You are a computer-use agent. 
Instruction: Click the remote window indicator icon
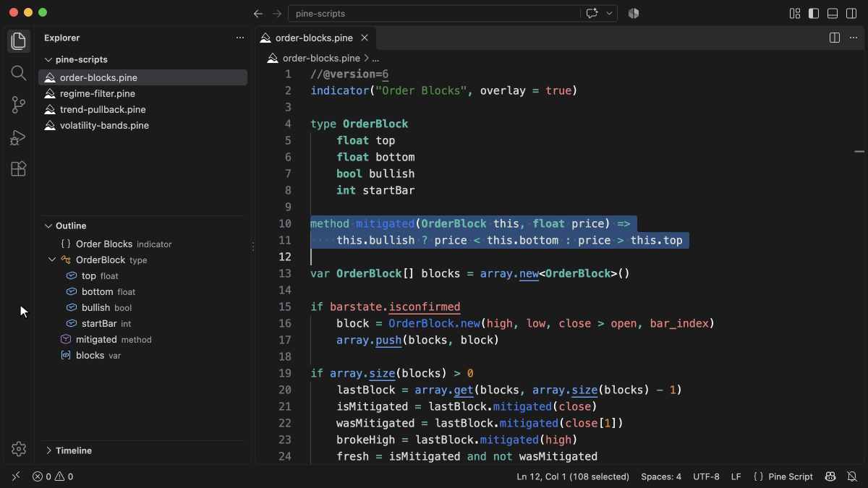tap(16, 476)
